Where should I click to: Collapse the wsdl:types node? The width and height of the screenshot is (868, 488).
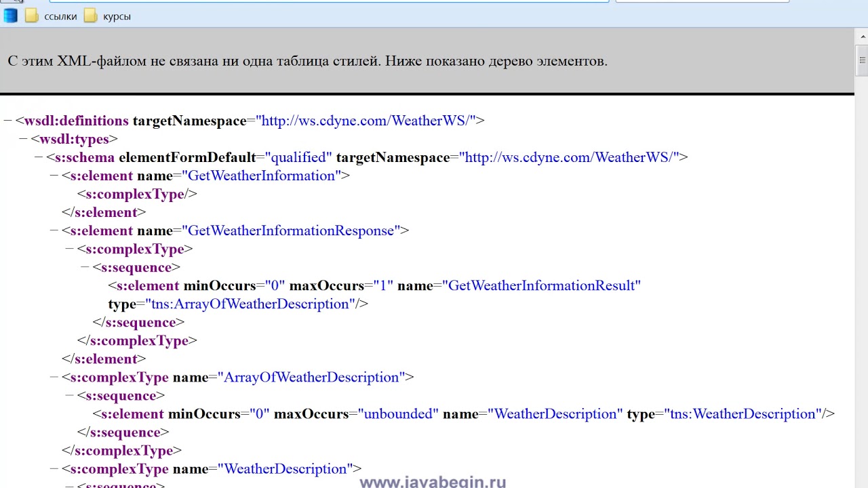point(24,139)
